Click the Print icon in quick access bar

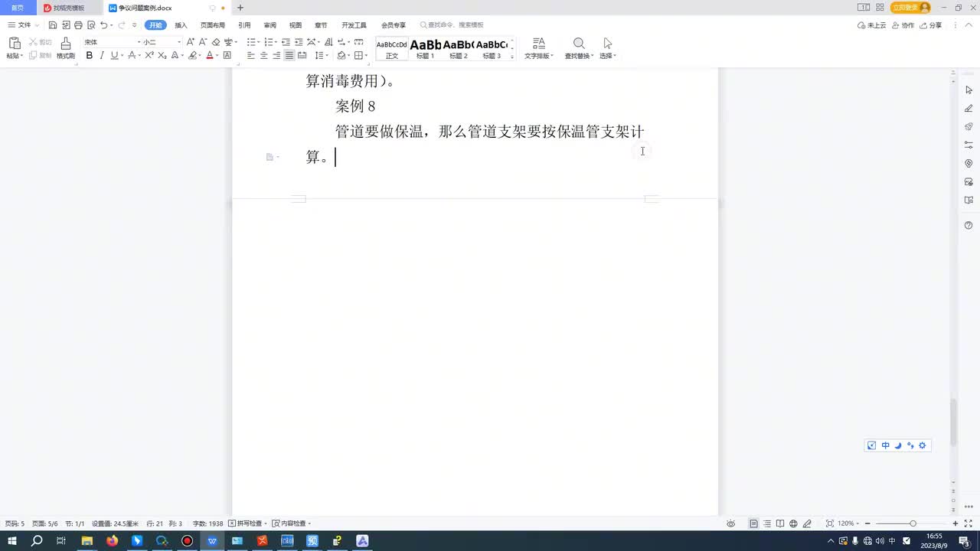(x=78, y=25)
